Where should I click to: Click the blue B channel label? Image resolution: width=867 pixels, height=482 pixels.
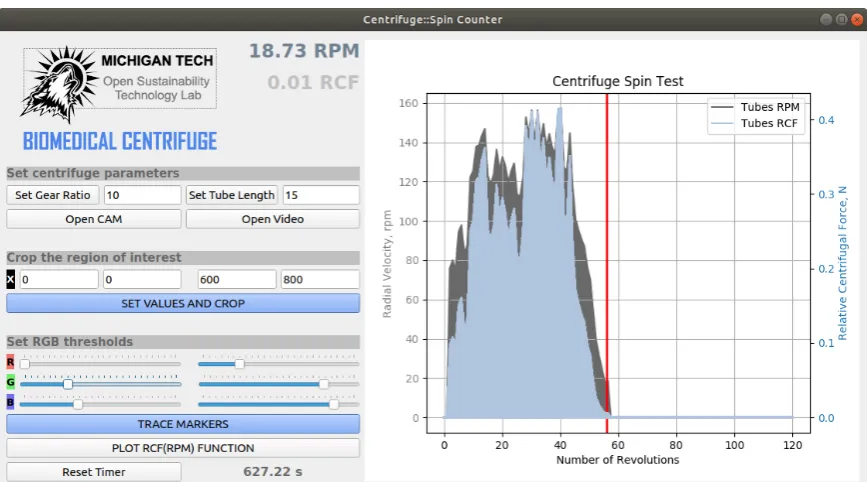point(11,402)
